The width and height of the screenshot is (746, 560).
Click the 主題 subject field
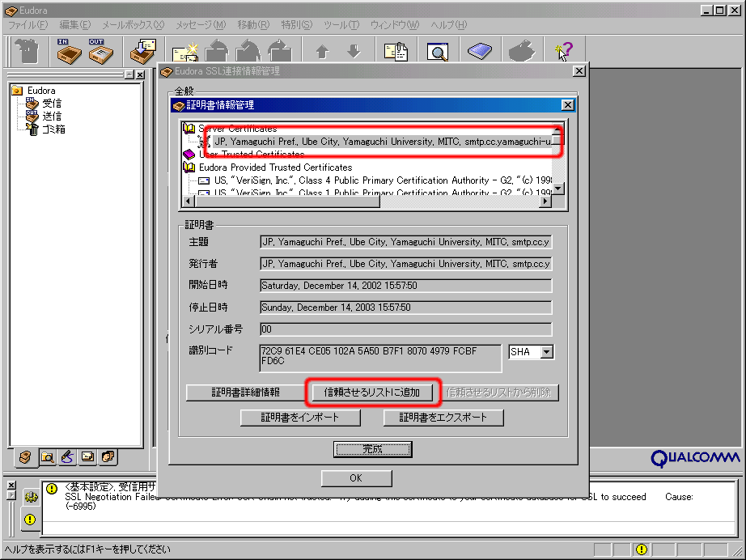pos(406,242)
